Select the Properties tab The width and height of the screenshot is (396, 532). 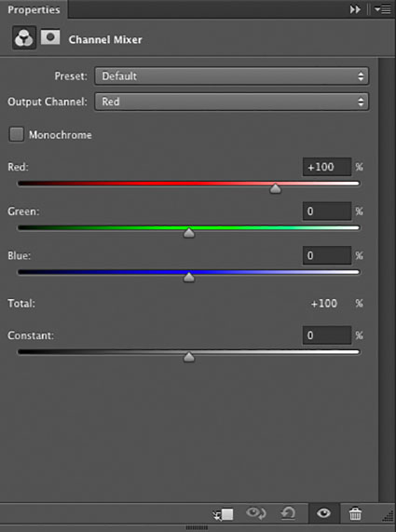click(x=34, y=9)
